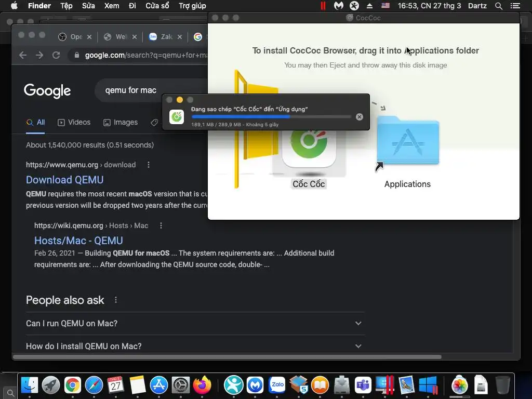The width and height of the screenshot is (532, 399).
Task: Expand How do I install QEMU on Mac?
Action: tap(195, 346)
